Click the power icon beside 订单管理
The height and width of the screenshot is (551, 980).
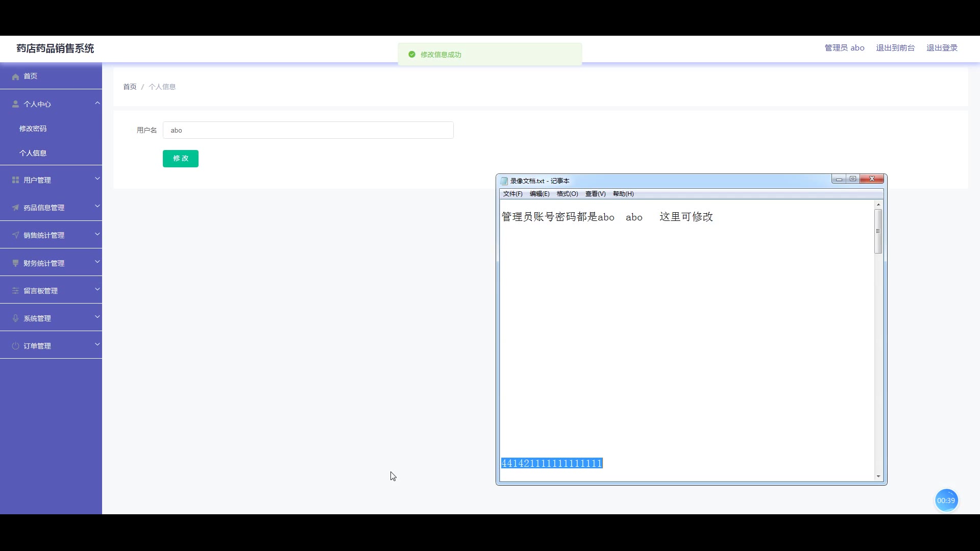coord(15,346)
